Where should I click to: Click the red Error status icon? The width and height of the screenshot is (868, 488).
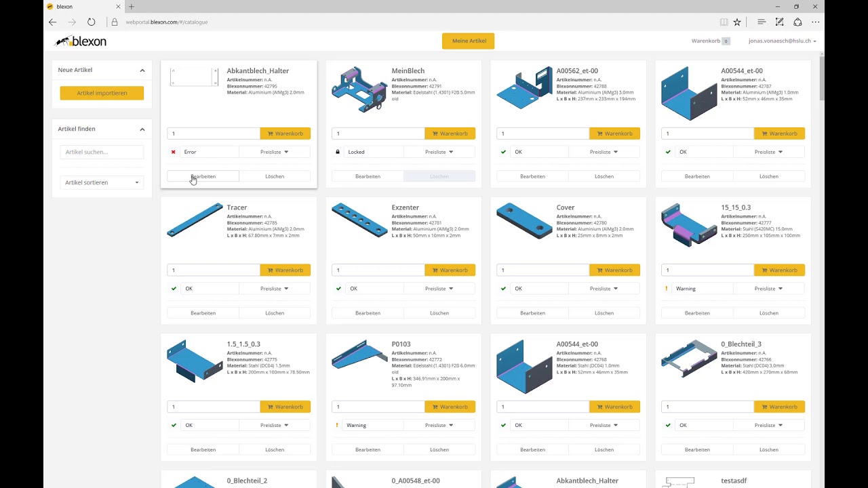point(174,152)
